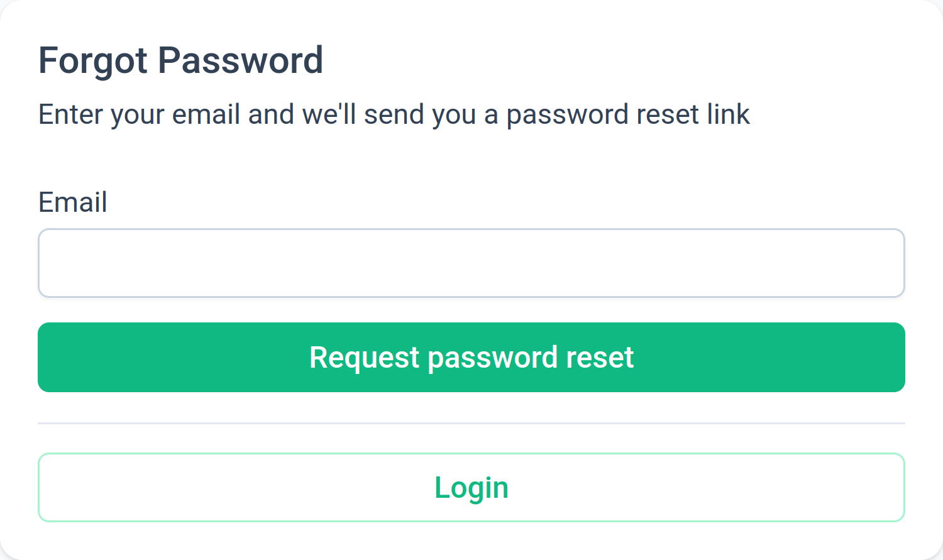Place cursor in the empty email box
Viewport: 943px width, 560px height.
(472, 263)
